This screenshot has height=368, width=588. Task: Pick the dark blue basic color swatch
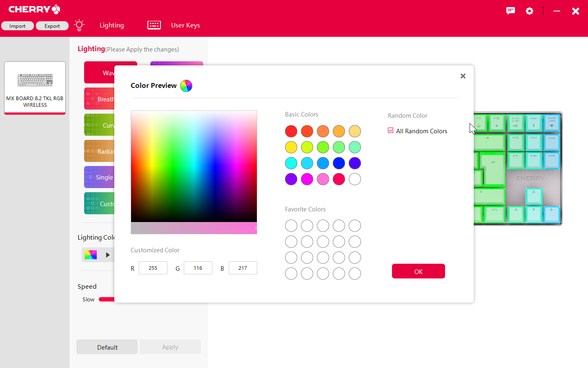pyautogui.click(x=339, y=163)
